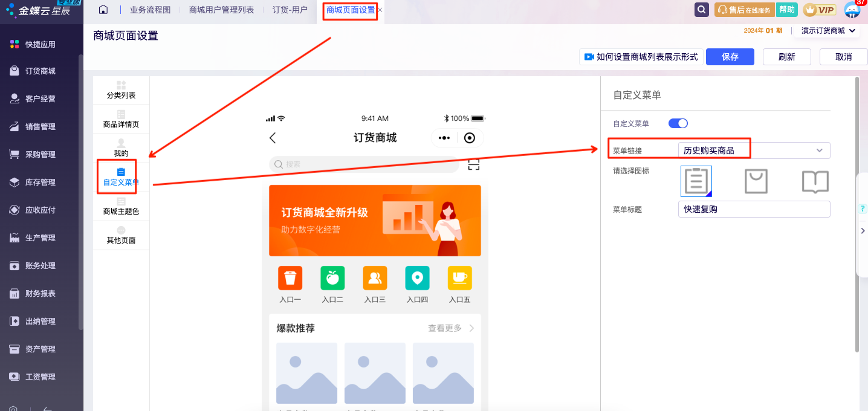Click the 入口四 location pin icon
Image resolution: width=868 pixels, height=411 pixels.
pyautogui.click(x=417, y=278)
